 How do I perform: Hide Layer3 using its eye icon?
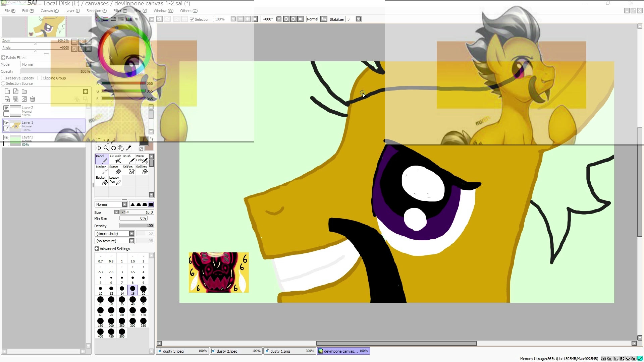tap(6, 137)
